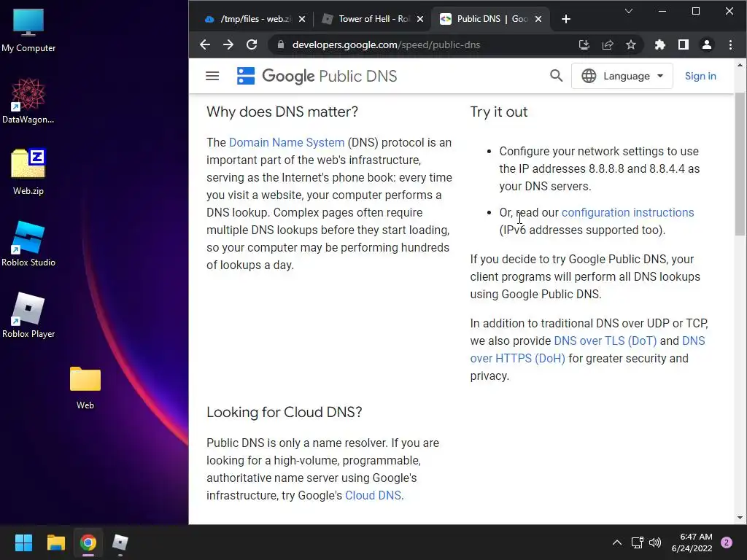The height and width of the screenshot is (560, 747).
Task: Launch the Roblox Studio shortcut
Action: 28,244
